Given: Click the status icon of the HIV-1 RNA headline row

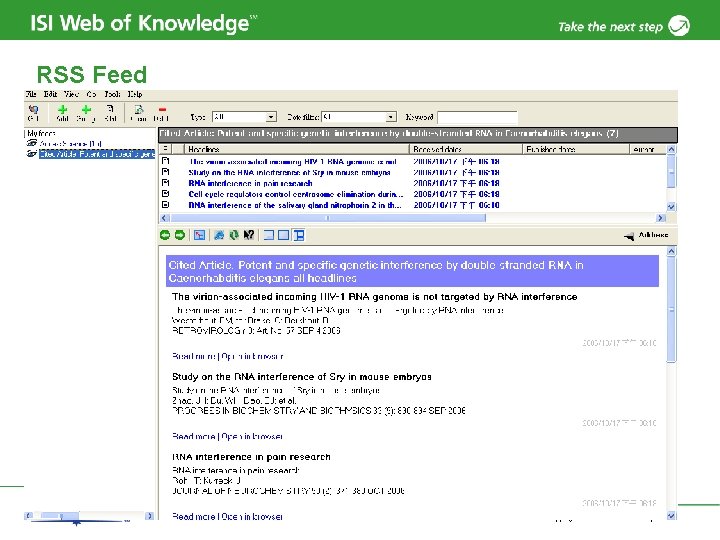Looking at the screenshot, I should 166,161.
